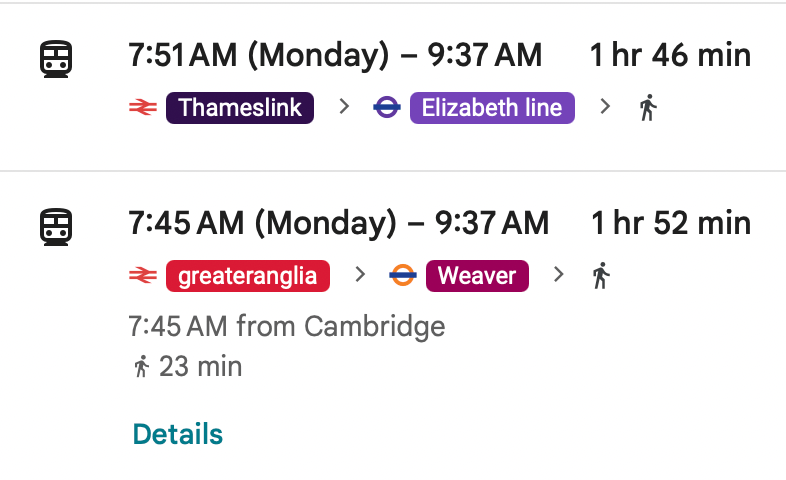The height and width of the screenshot is (480, 786).
Task: Select the dark purple Thameslink badge
Action: (240, 108)
